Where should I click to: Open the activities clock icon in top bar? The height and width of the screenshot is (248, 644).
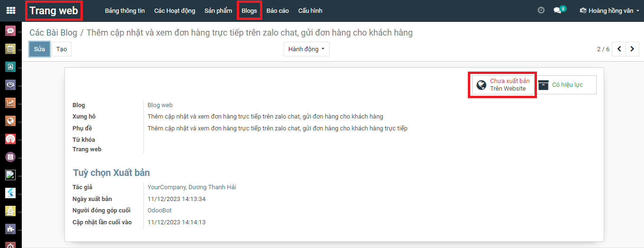tap(541, 10)
